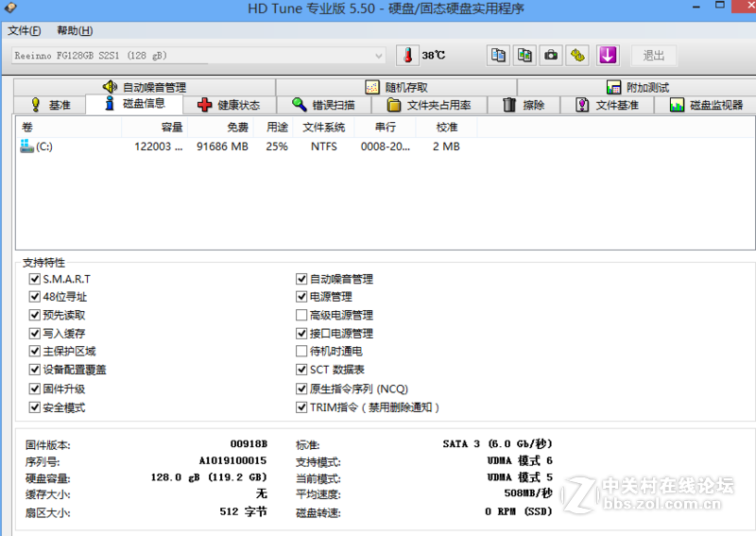
Task: Toggle the S.M.A.R.T checkbox
Action: tap(34, 279)
